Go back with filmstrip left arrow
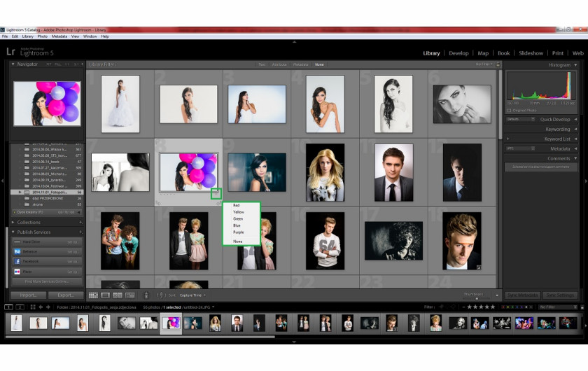 tap(41, 307)
